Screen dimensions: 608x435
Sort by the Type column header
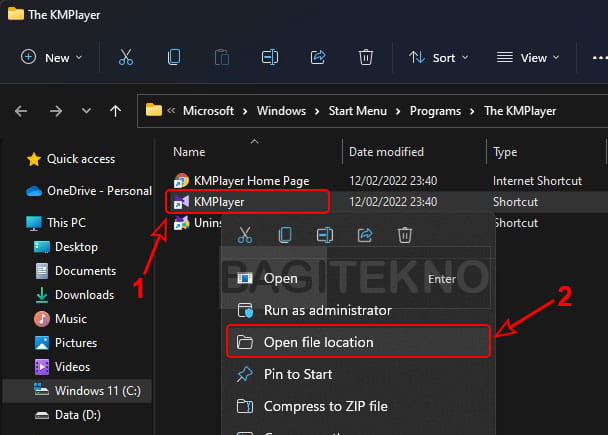pos(505,152)
